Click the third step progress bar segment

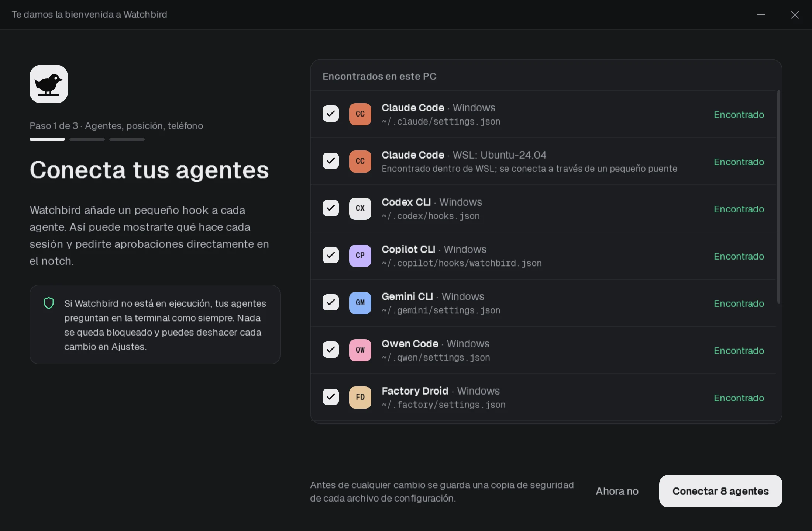coord(127,139)
